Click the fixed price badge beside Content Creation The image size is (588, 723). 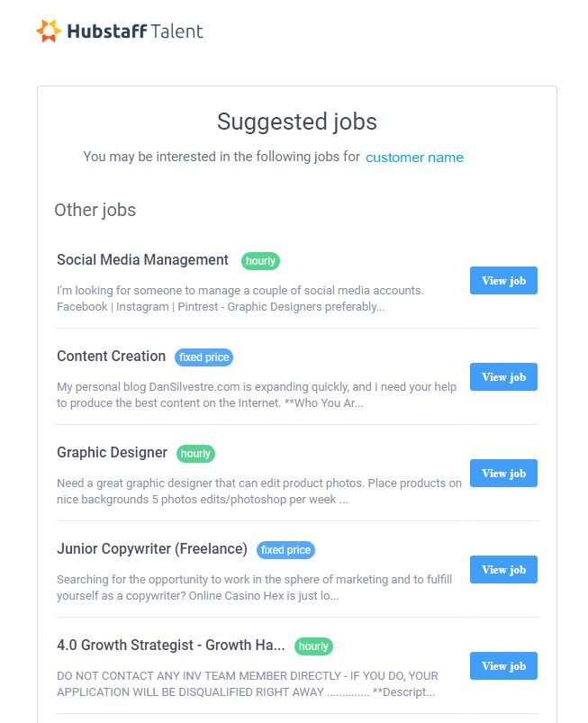point(204,357)
